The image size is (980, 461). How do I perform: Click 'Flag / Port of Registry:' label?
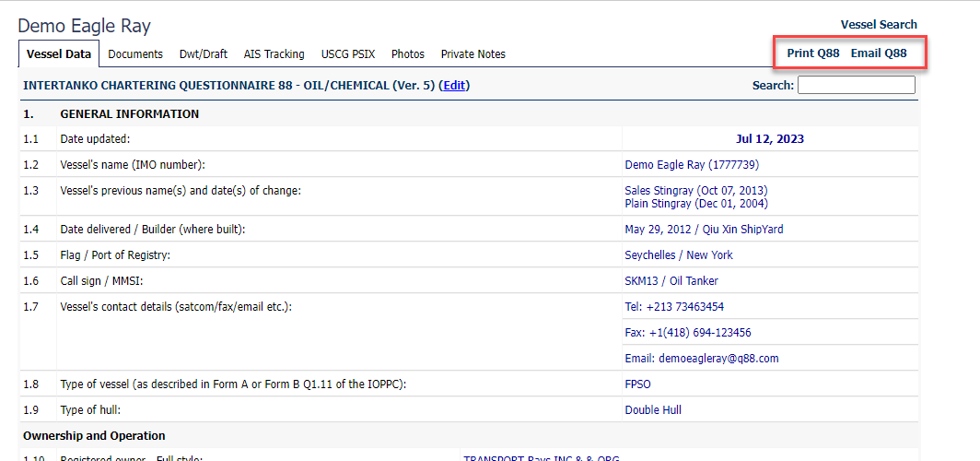coord(115,255)
